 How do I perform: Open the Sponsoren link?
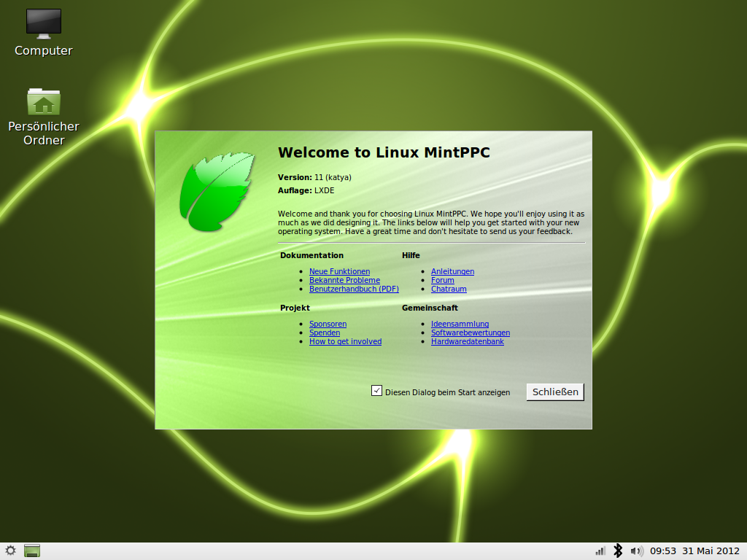coord(328,324)
